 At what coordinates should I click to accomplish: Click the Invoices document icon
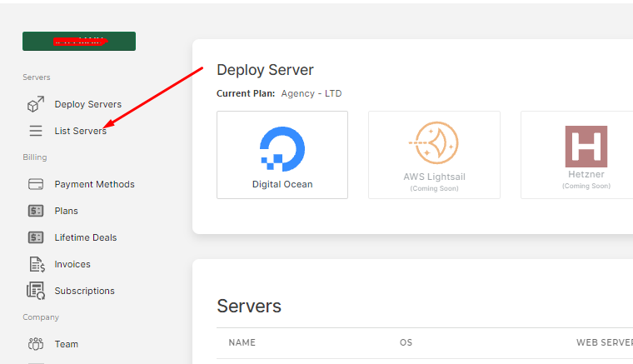37,264
